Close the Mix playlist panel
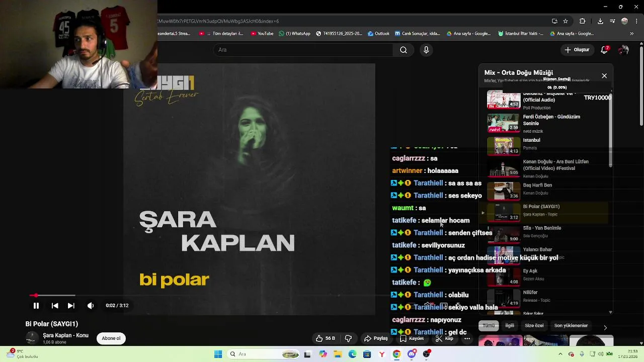Viewport: 644px width, 362px height. (604, 76)
